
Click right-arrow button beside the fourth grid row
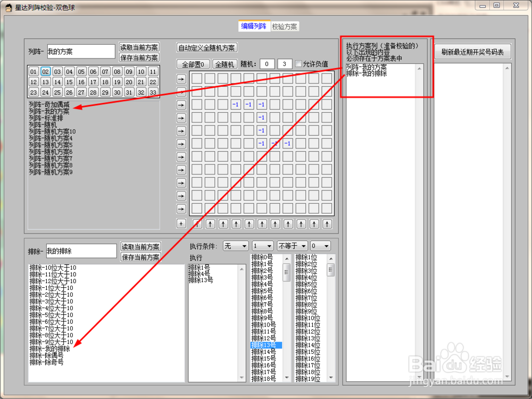181,118
